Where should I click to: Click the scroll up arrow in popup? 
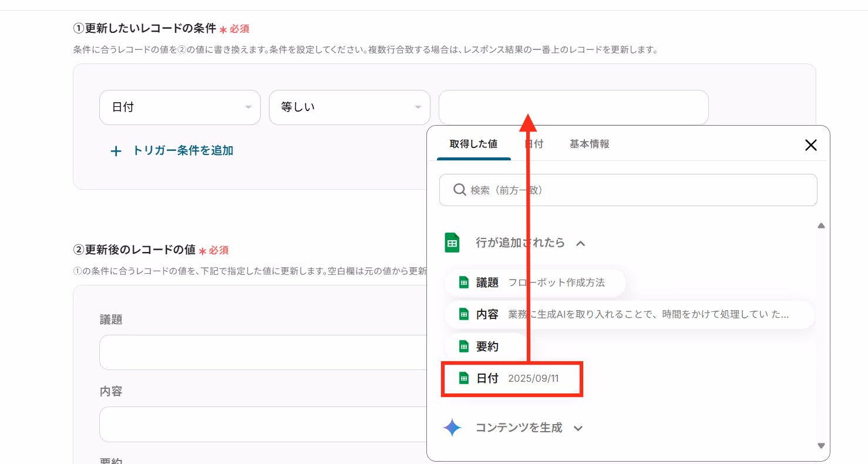(821, 226)
